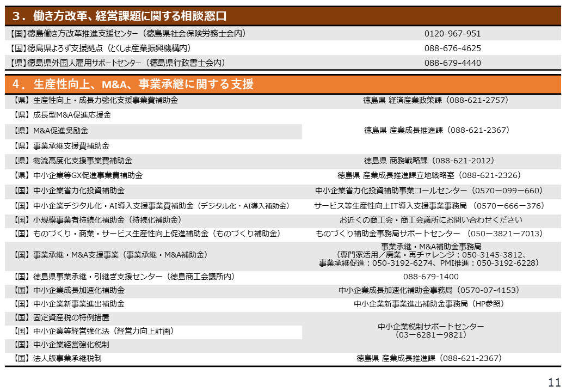Click 徳島県 商務戦略課 (088-621-2012) contact

point(429,161)
